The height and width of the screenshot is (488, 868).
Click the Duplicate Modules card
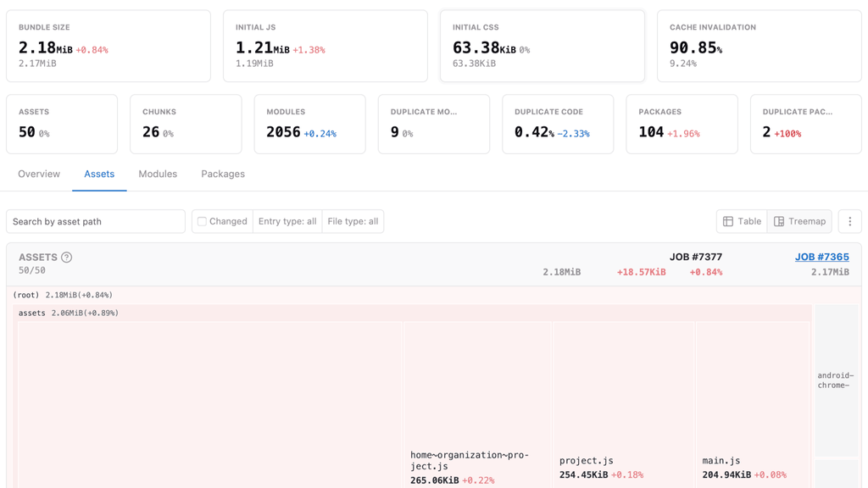[x=434, y=124]
